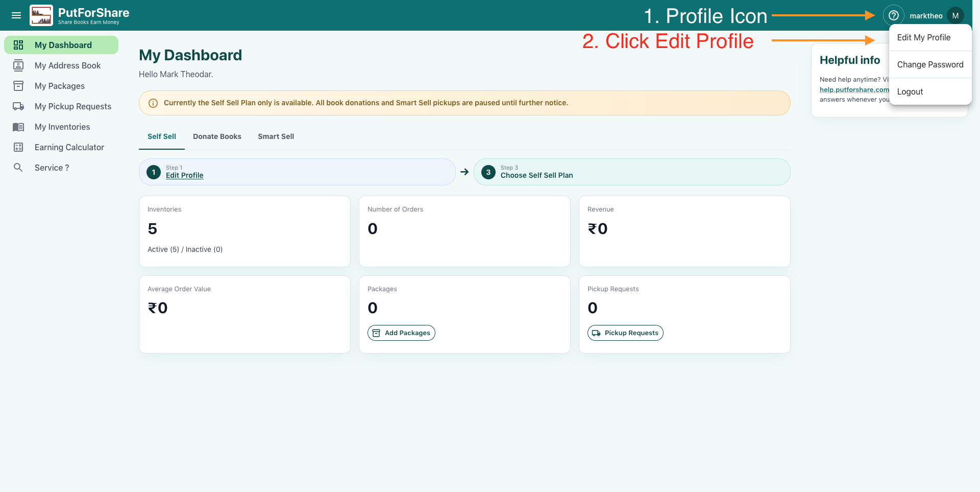Click the My Inventories book icon

pos(18,127)
